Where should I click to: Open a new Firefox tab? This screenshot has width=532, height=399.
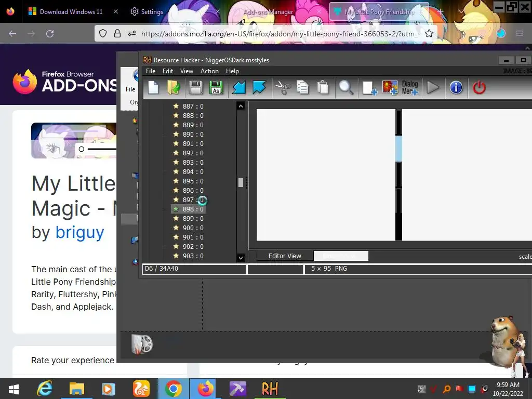coord(441,11)
